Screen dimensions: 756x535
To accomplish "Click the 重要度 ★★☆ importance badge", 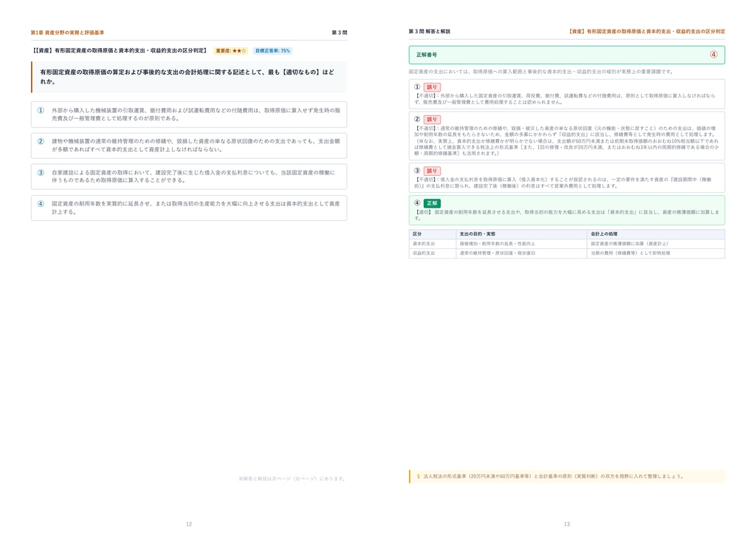I will pyautogui.click(x=231, y=51).
